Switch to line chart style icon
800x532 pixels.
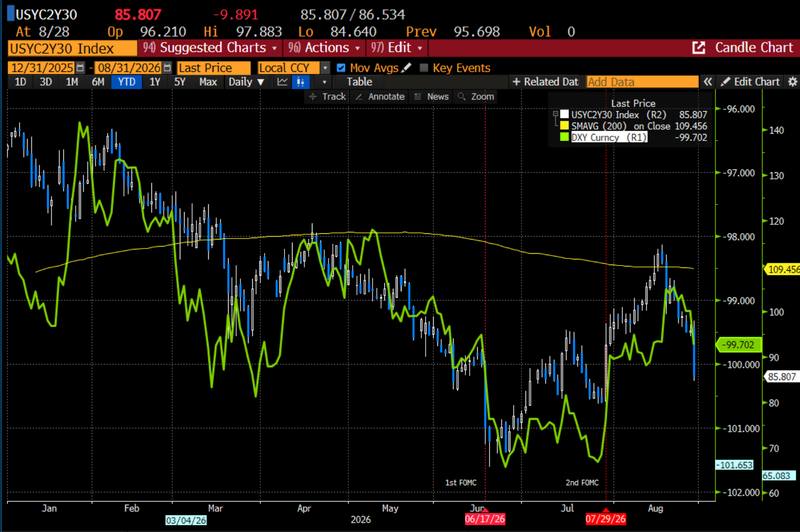click(282, 82)
